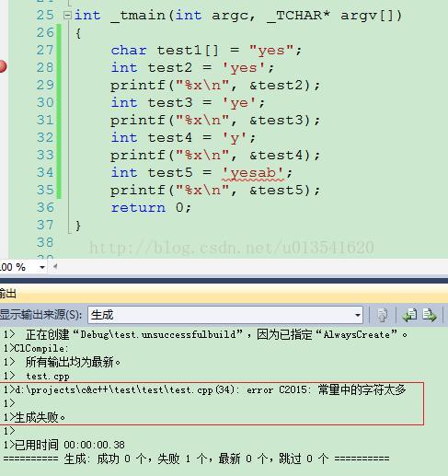
Task: Click the char test1[] declaration line
Action: click(206, 51)
